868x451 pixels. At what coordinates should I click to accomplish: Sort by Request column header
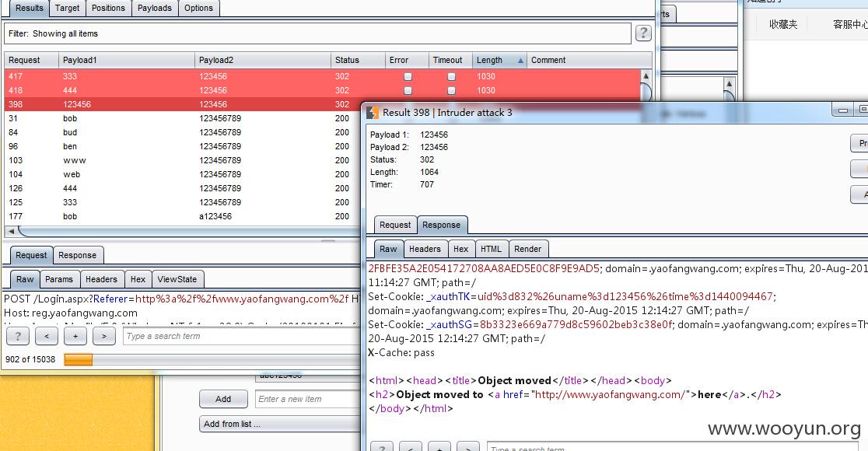pos(32,61)
